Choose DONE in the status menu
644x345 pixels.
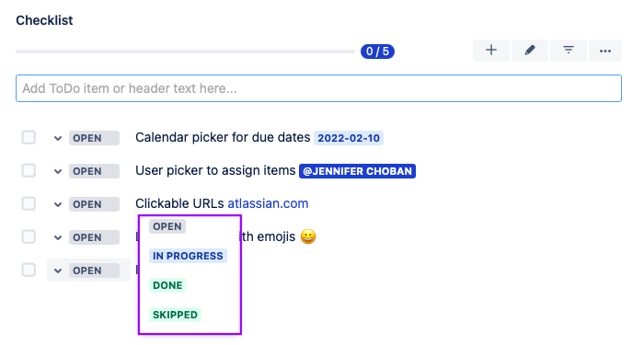(167, 285)
